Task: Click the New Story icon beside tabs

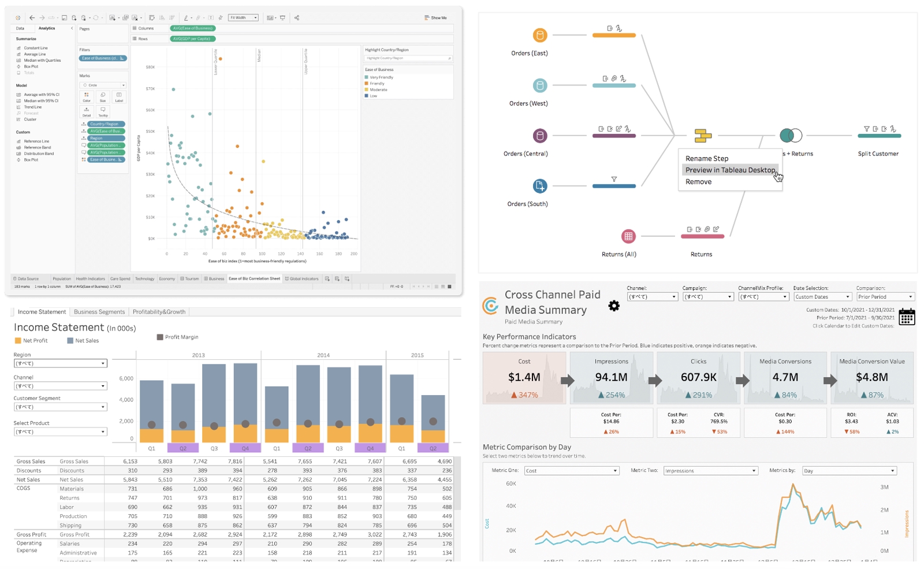Action: click(x=347, y=278)
